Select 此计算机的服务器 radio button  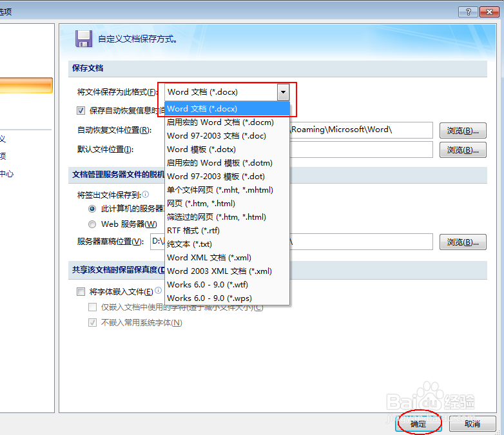coord(92,209)
